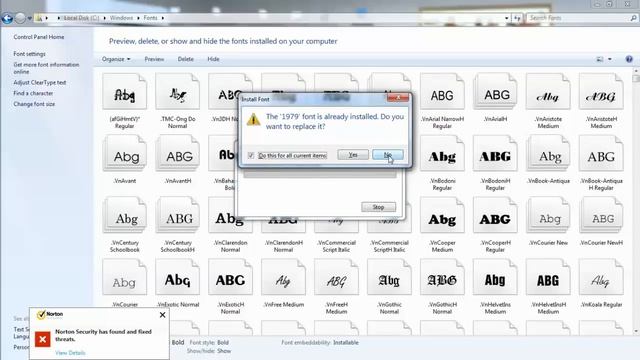Click the change view icon button

coord(600,59)
